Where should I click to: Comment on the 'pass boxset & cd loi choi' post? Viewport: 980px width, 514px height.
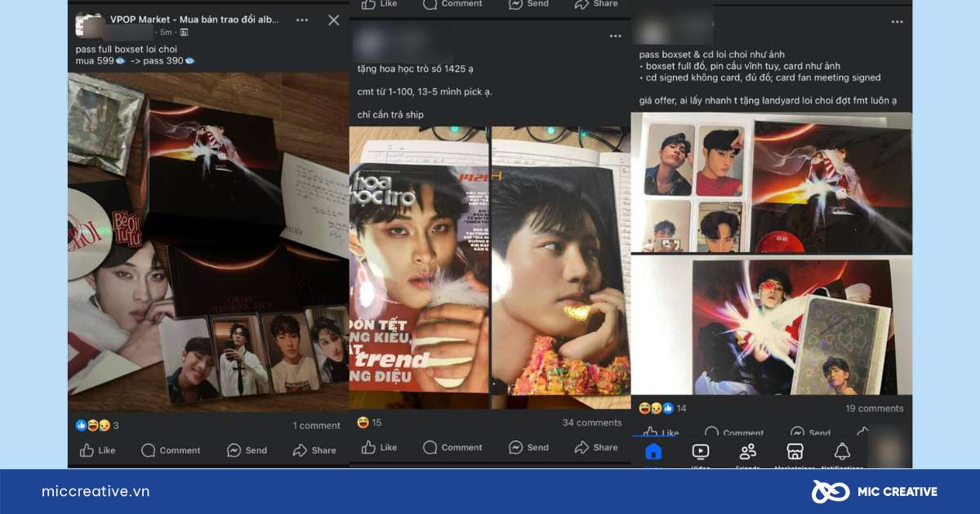point(733,432)
